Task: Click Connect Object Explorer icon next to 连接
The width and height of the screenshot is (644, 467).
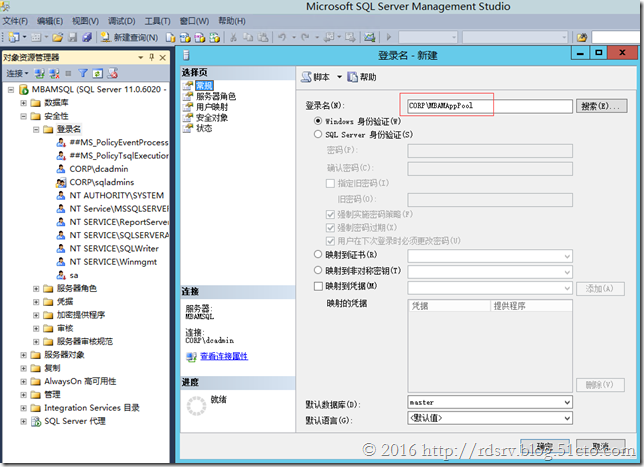Action: 39,74
